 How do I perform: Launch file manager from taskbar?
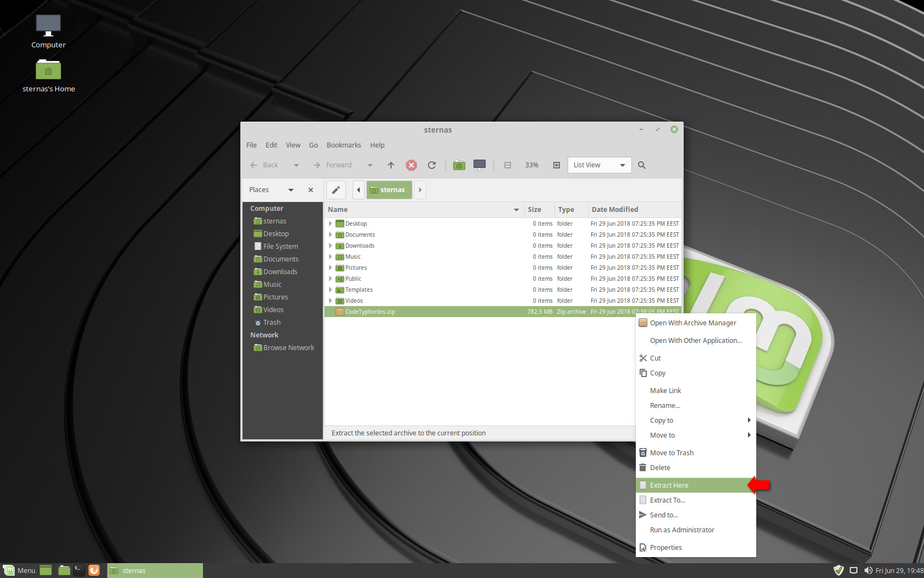tap(64, 570)
